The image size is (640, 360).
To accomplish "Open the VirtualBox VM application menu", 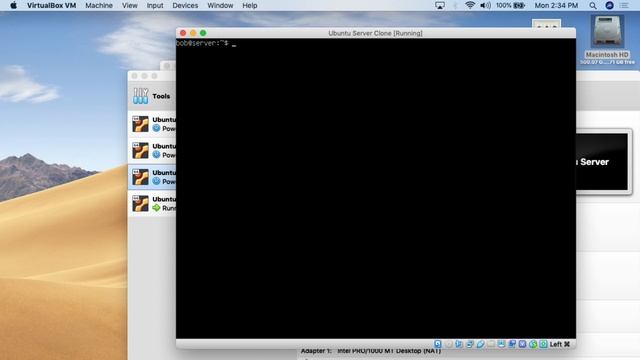I will pos(51,5).
